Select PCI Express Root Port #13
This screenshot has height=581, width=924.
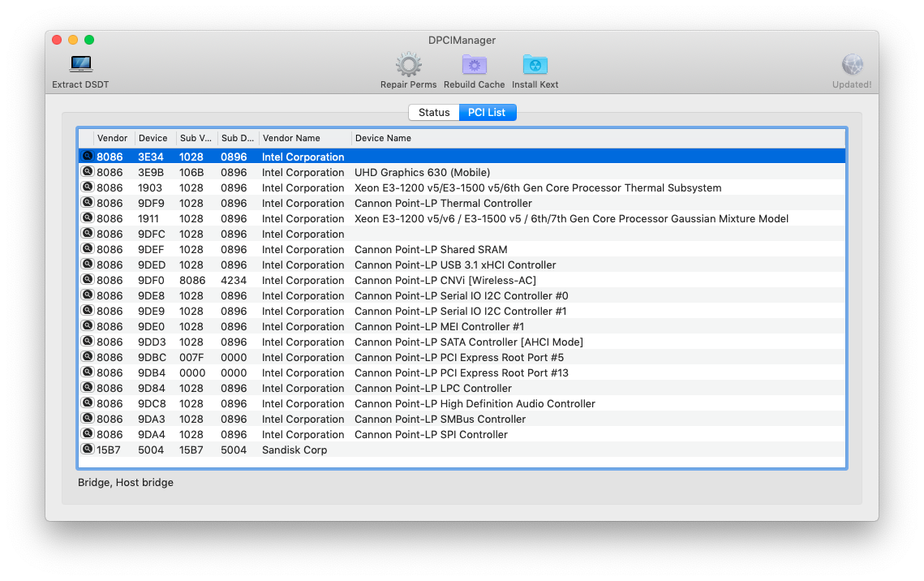click(x=462, y=373)
